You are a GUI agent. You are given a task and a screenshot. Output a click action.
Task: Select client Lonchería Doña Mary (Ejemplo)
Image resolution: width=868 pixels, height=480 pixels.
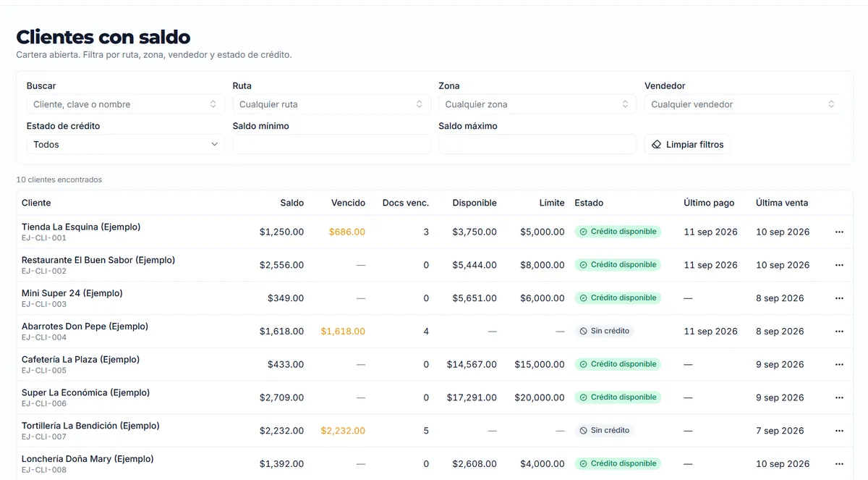point(88,460)
